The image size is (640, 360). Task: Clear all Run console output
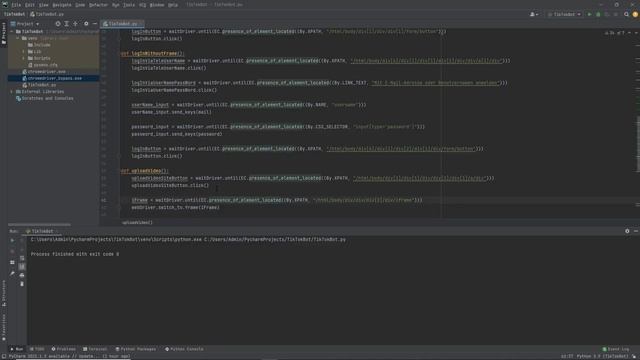coord(22,284)
